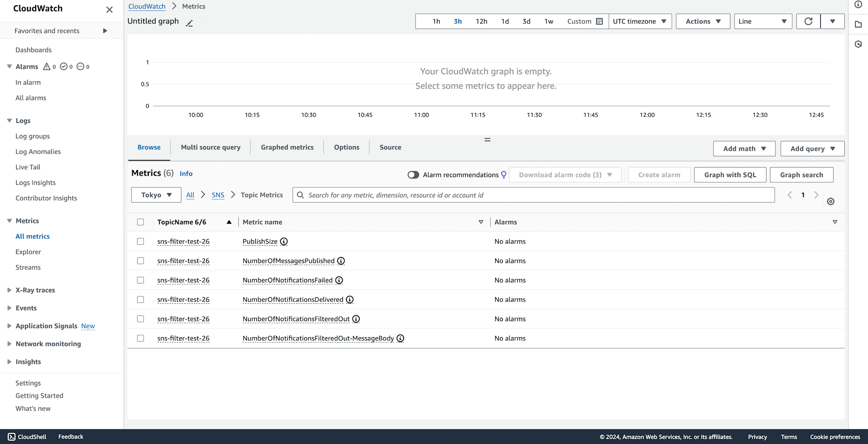
Task: Select the 1h time range
Action: [x=436, y=21]
